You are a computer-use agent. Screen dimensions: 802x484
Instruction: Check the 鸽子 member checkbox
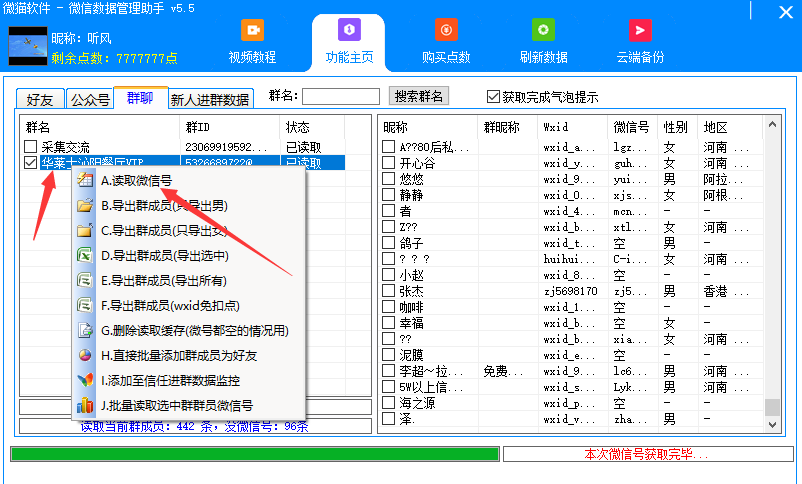[389, 243]
